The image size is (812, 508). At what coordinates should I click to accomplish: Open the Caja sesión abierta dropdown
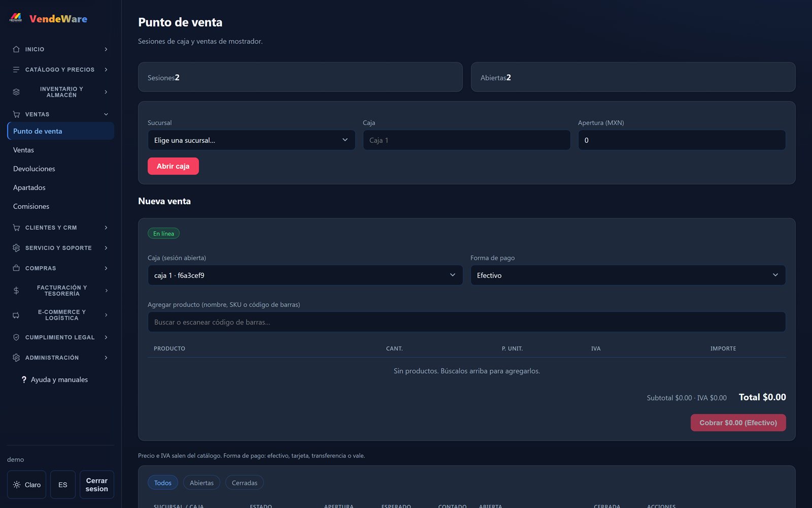(x=305, y=275)
